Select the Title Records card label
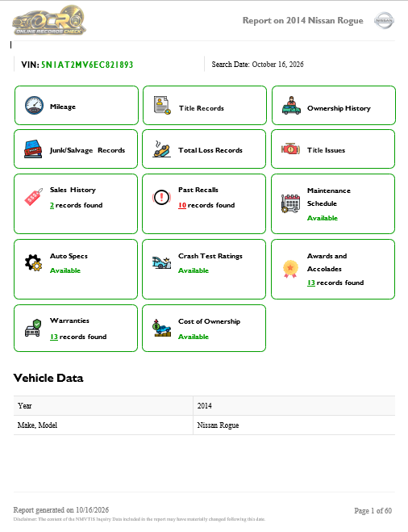This screenshot has height=532, width=408. (202, 108)
